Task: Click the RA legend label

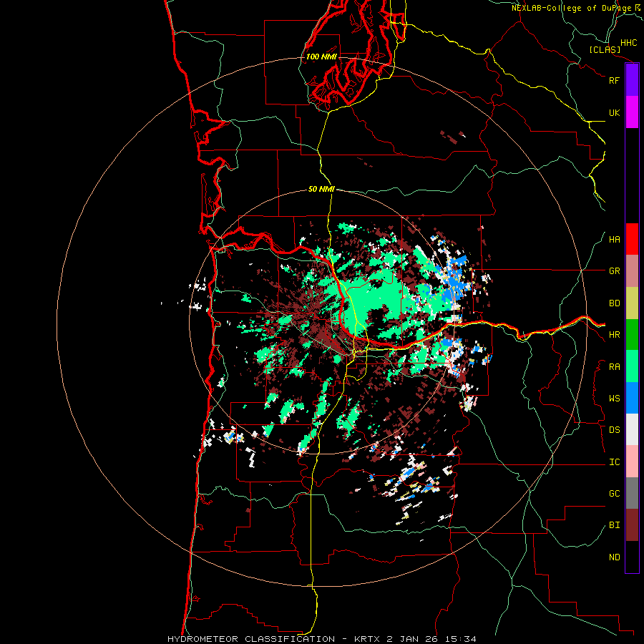Action: tap(614, 367)
